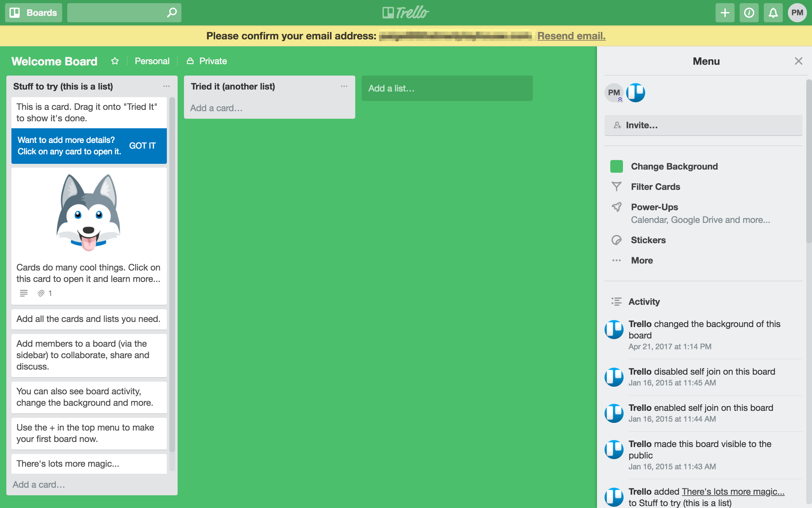The image size is (812, 508).
Task: Click the 'Tried it (another list)' title
Action: (233, 86)
